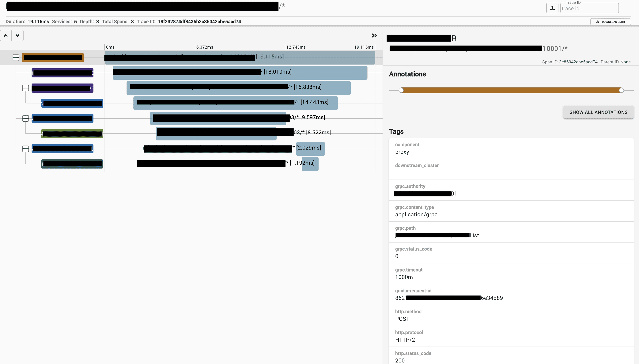Download the trace as JSON
The height and width of the screenshot is (364, 639).
[x=611, y=22]
